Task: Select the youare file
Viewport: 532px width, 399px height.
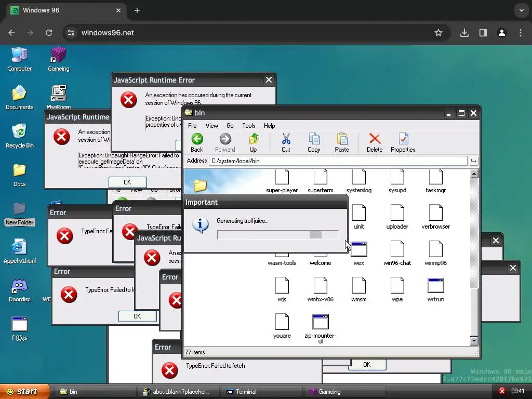Action: (x=282, y=326)
